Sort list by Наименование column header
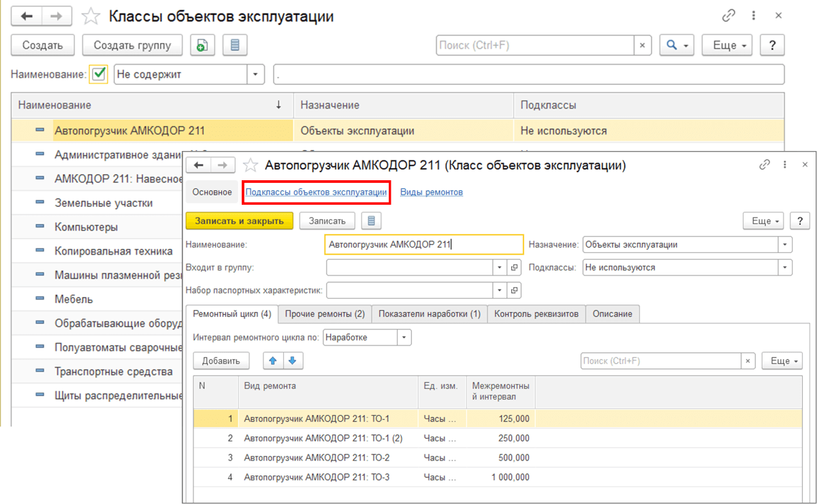Image resolution: width=817 pixels, height=504 pixels. [x=153, y=105]
